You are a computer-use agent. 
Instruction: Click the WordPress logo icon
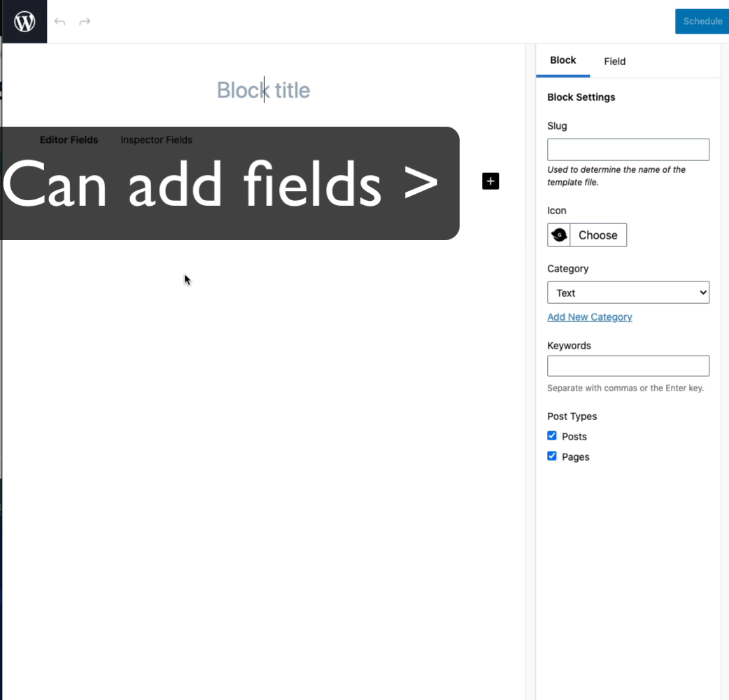24,22
